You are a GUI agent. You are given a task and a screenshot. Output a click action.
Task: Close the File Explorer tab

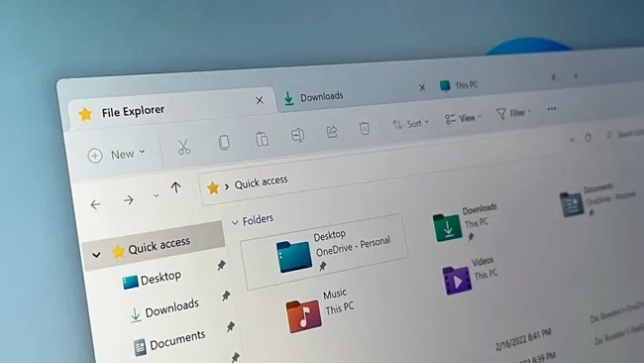coord(260,100)
